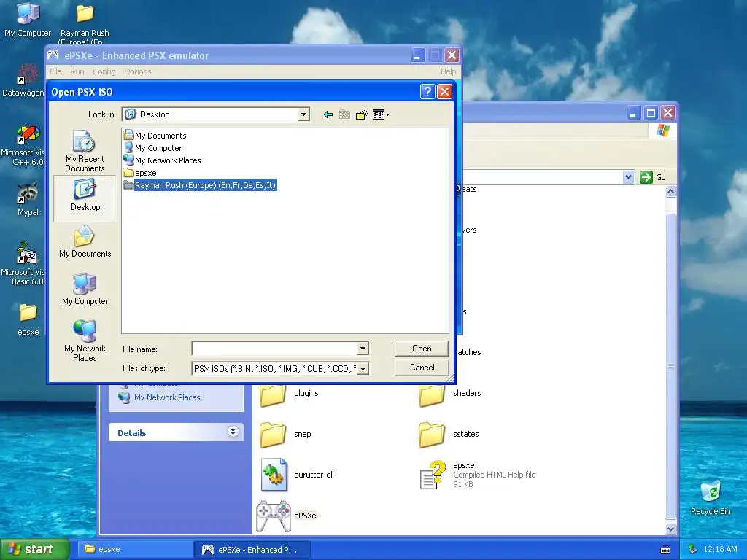The height and width of the screenshot is (560, 747).
Task: Expand the Explorer address bar dropdown
Action: click(628, 177)
